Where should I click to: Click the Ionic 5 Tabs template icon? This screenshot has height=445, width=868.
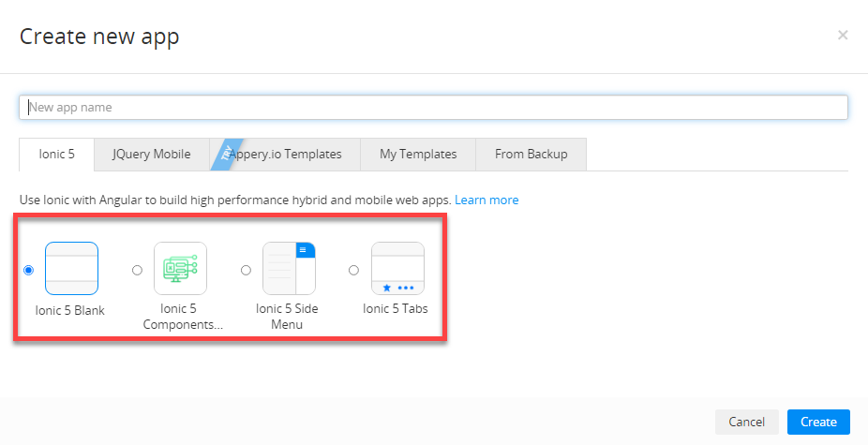click(397, 269)
